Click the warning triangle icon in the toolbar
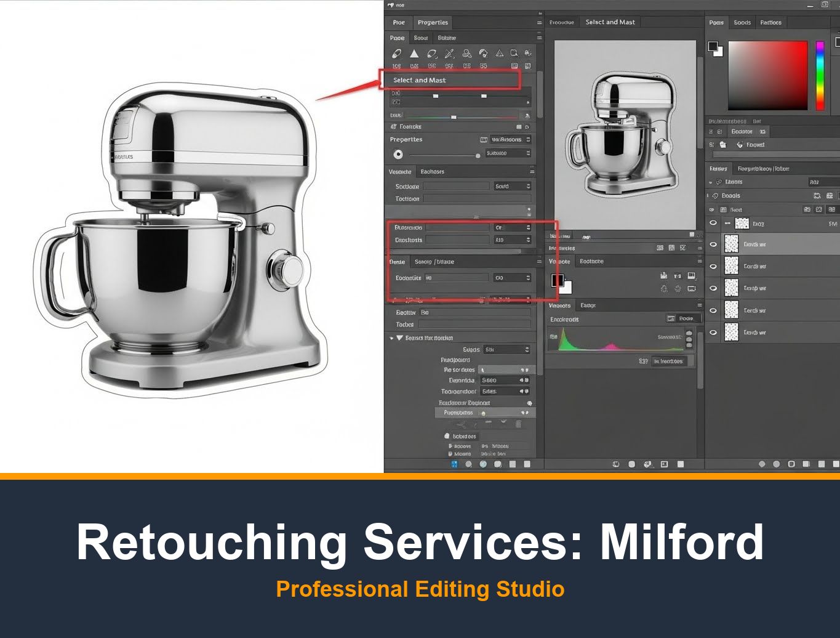The height and width of the screenshot is (638, 840). (500, 54)
